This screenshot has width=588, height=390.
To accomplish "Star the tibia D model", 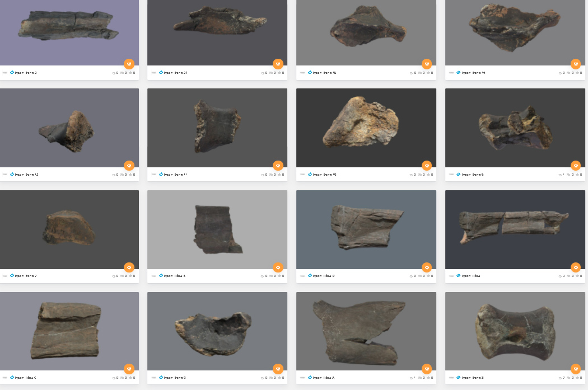I will point(429,276).
